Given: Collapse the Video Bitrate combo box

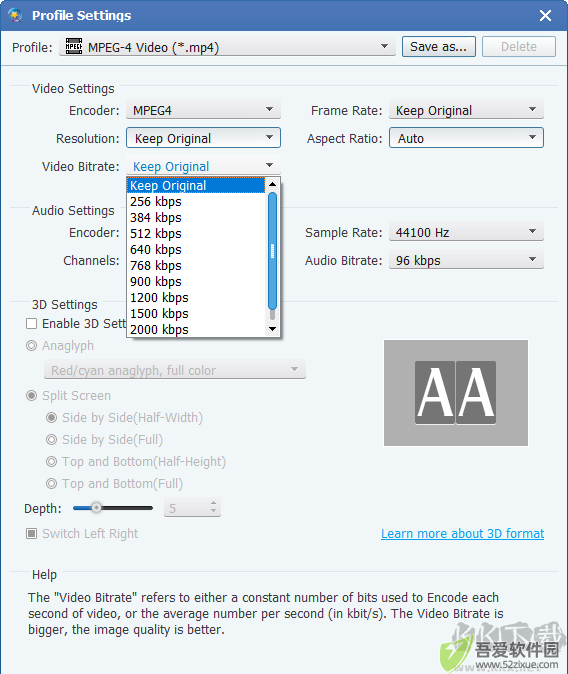Looking at the screenshot, I should [203, 166].
